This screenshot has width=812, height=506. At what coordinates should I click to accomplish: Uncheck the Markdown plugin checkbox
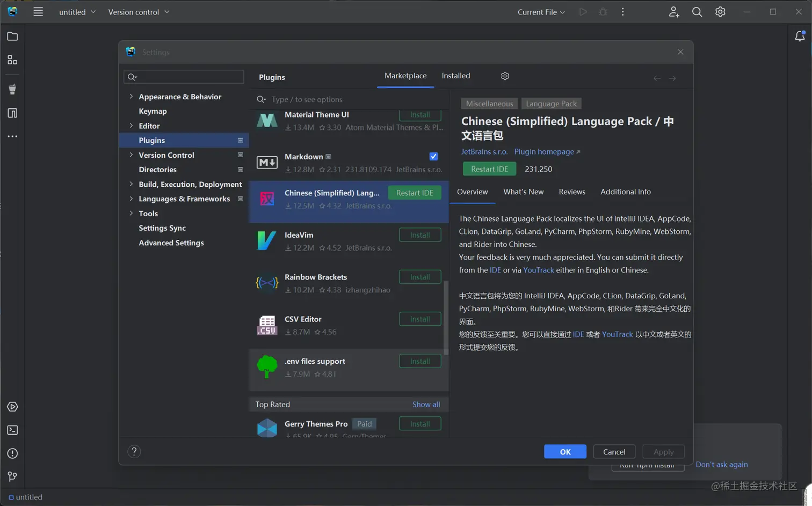click(x=434, y=157)
